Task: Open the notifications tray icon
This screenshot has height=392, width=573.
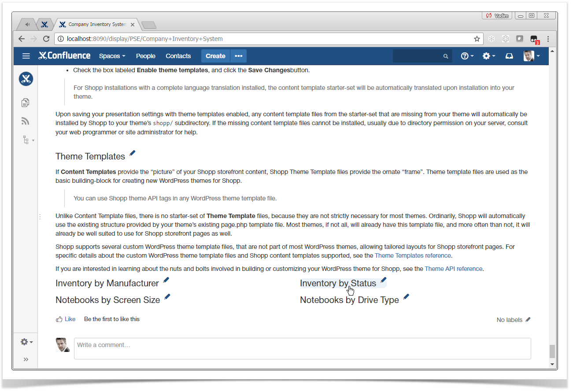Action: [x=509, y=56]
